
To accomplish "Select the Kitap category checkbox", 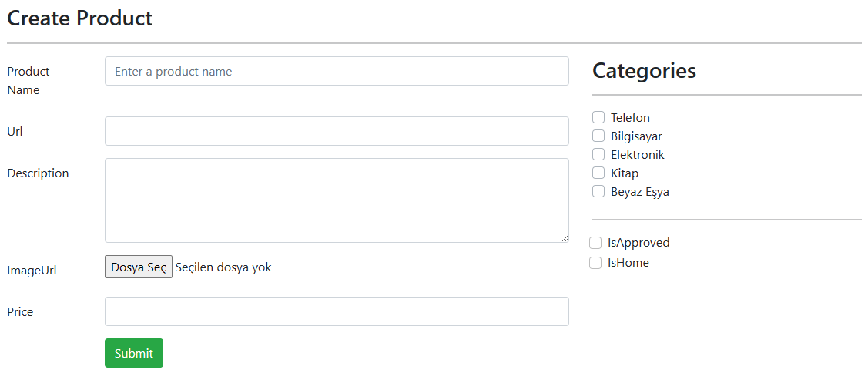I will pos(598,173).
